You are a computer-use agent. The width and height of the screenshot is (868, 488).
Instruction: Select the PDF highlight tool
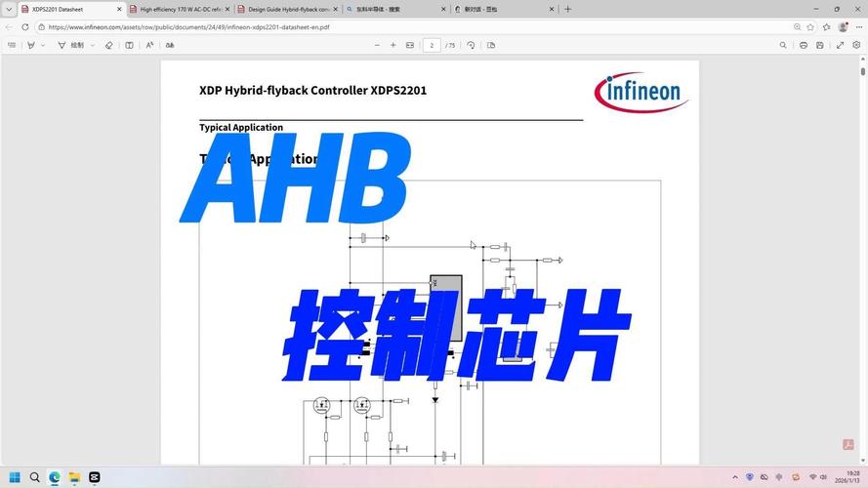[x=31, y=45]
